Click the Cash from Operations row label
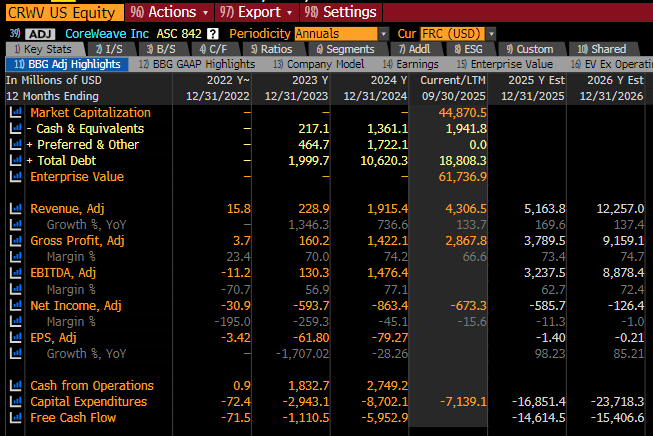Image resolution: width=653 pixels, height=436 pixels. [92, 386]
